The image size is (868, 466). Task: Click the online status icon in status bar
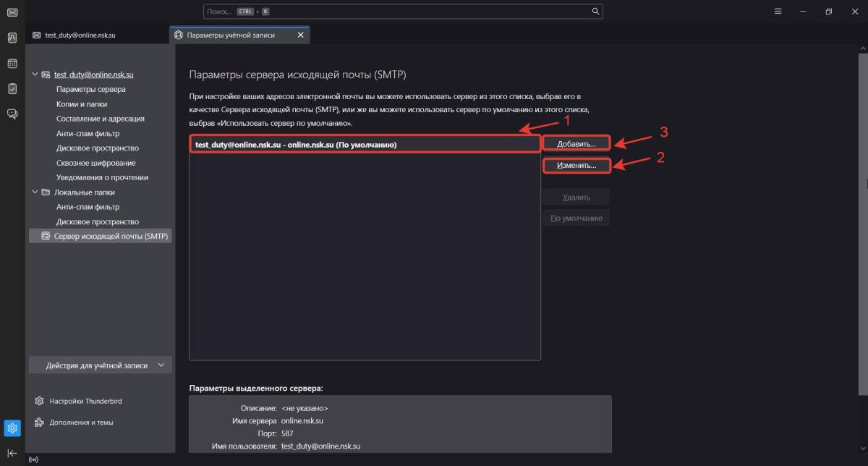pyautogui.click(x=33, y=459)
